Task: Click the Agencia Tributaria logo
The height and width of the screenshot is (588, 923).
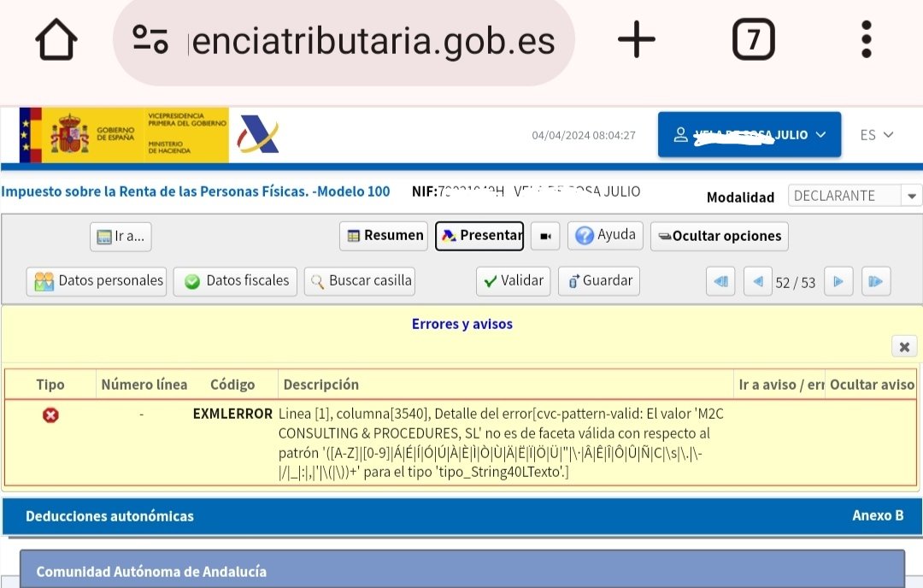Action: click(258, 134)
